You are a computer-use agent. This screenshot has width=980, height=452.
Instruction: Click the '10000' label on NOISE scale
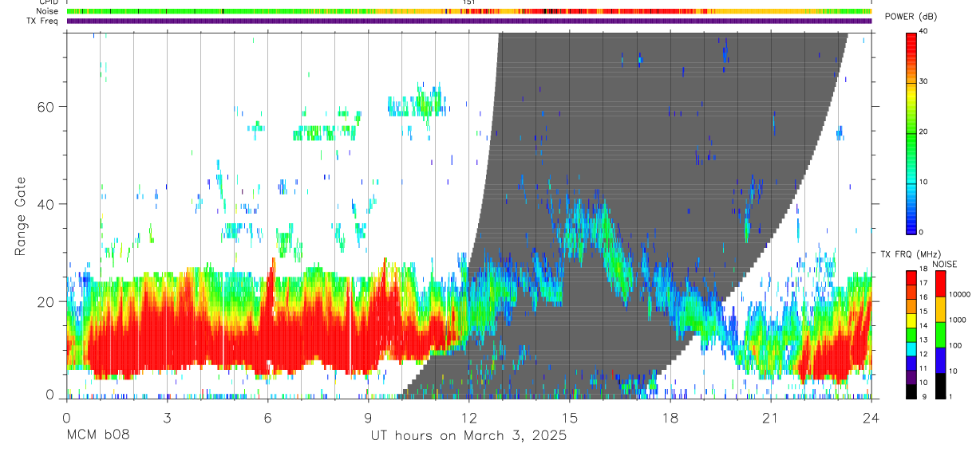[959, 294]
